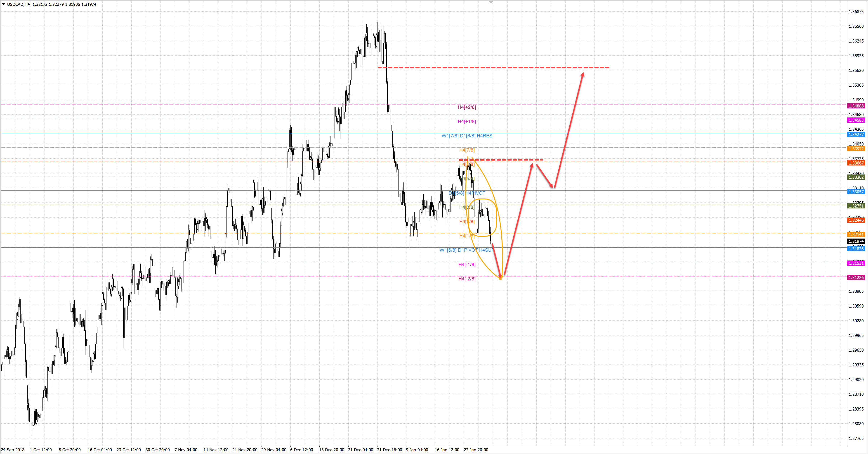Click the H4[+1/8] level label
Image resolution: width=868 pixels, height=454 pixels.
(467, 122)
